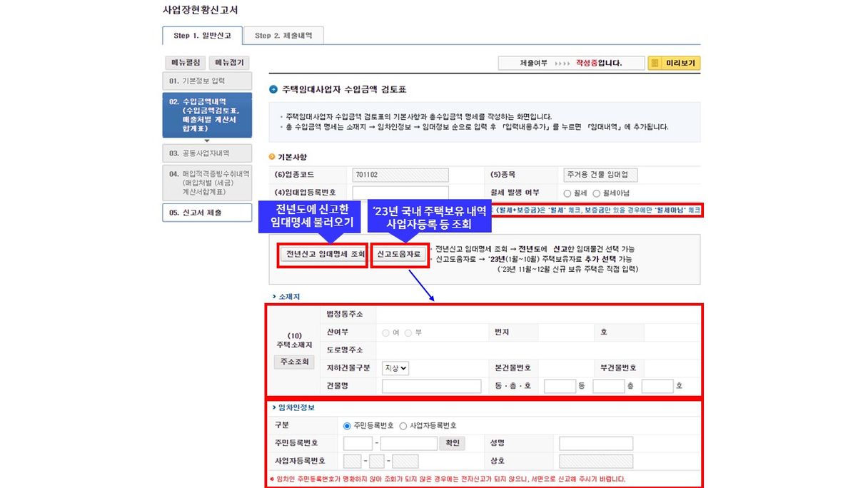Click the 동 number input box
The image size is (868, 488).
point(560,386)
